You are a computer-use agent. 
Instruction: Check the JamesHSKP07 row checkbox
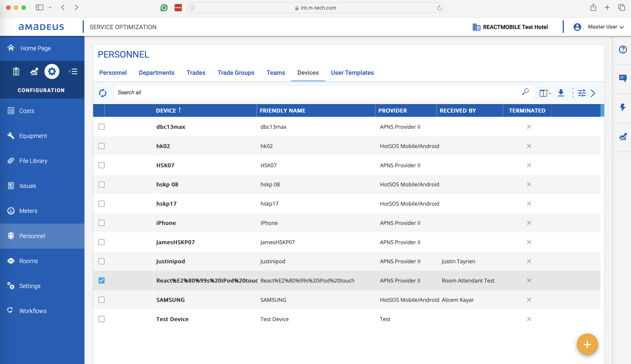point(101,242)
